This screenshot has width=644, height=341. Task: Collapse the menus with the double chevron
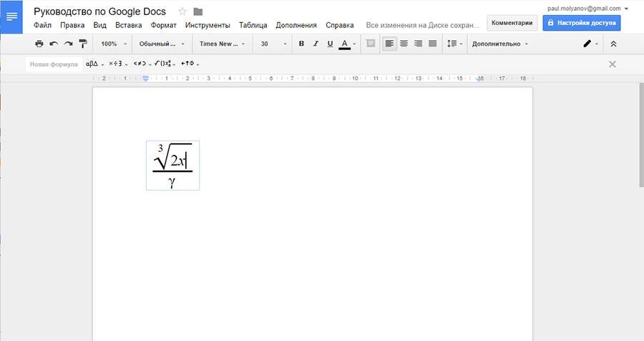click(x=613, y=44)
